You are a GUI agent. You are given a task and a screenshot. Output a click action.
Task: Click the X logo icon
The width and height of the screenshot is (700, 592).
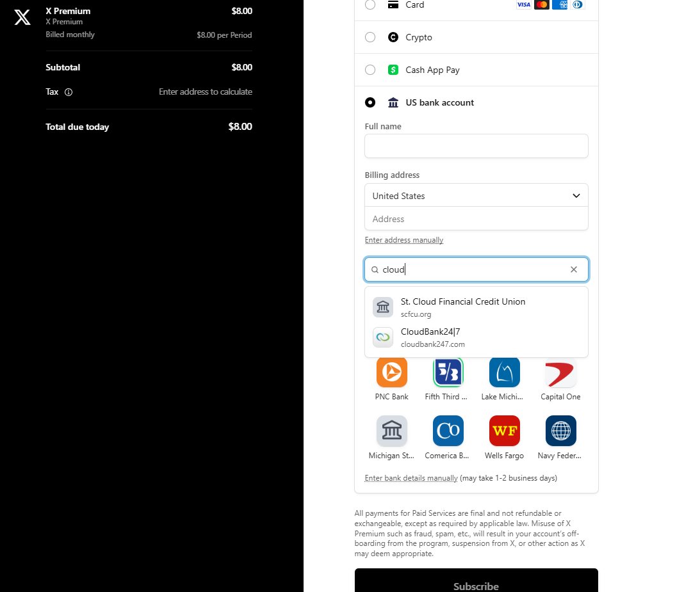[x=22, y=17]
